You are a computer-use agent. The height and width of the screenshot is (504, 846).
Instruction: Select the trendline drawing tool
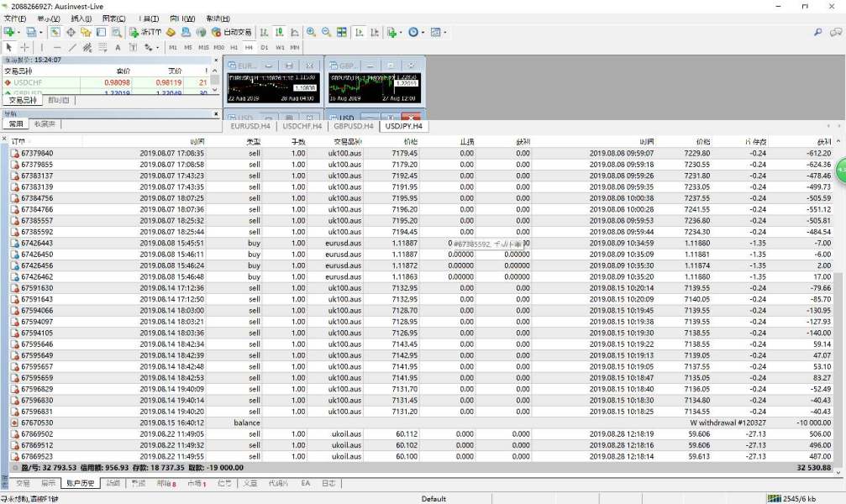pos(72,48)
